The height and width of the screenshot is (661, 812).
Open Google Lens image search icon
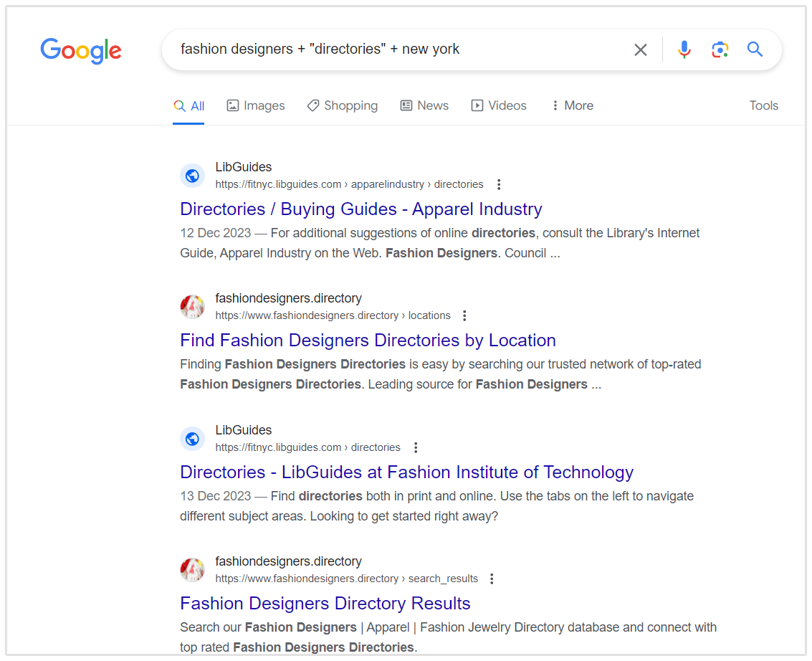point(720,49)
